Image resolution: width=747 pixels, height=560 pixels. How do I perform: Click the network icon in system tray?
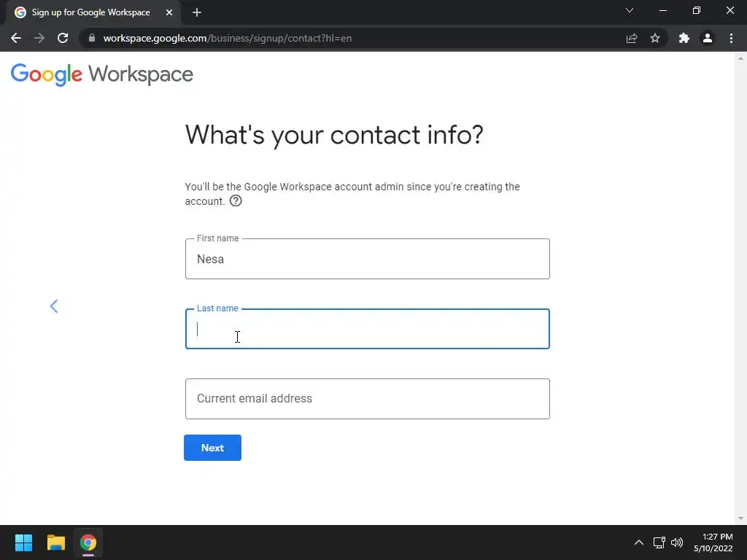pos(659,542)
